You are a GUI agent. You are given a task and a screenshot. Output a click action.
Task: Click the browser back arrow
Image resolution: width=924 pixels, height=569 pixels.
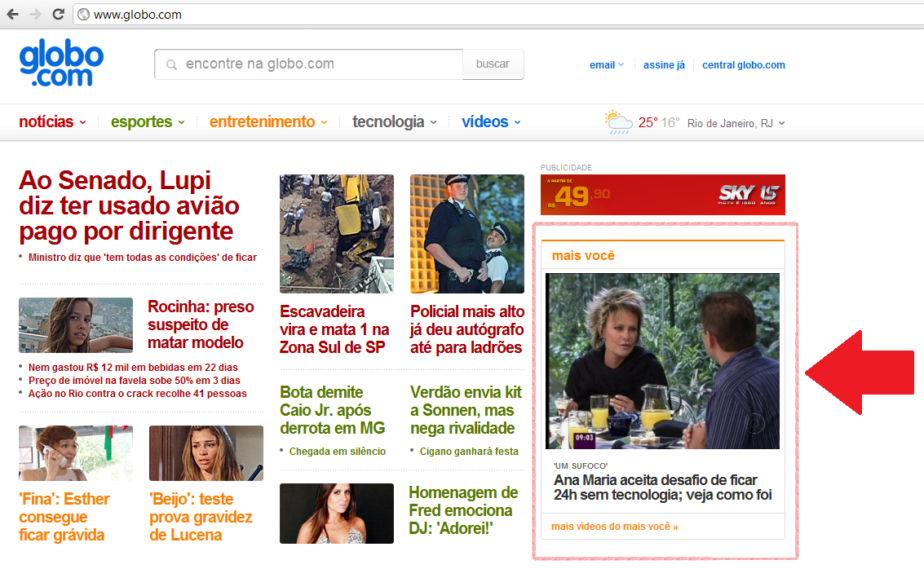[14, 15]
